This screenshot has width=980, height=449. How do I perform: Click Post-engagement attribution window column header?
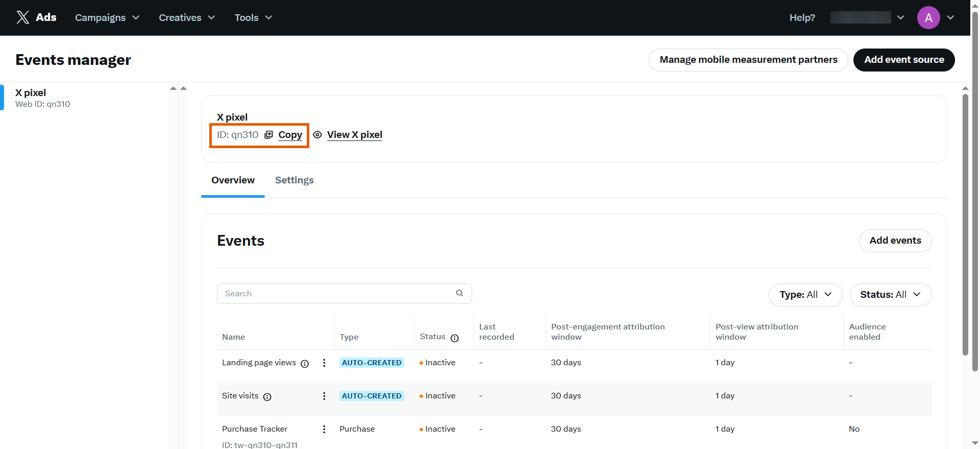608,332
